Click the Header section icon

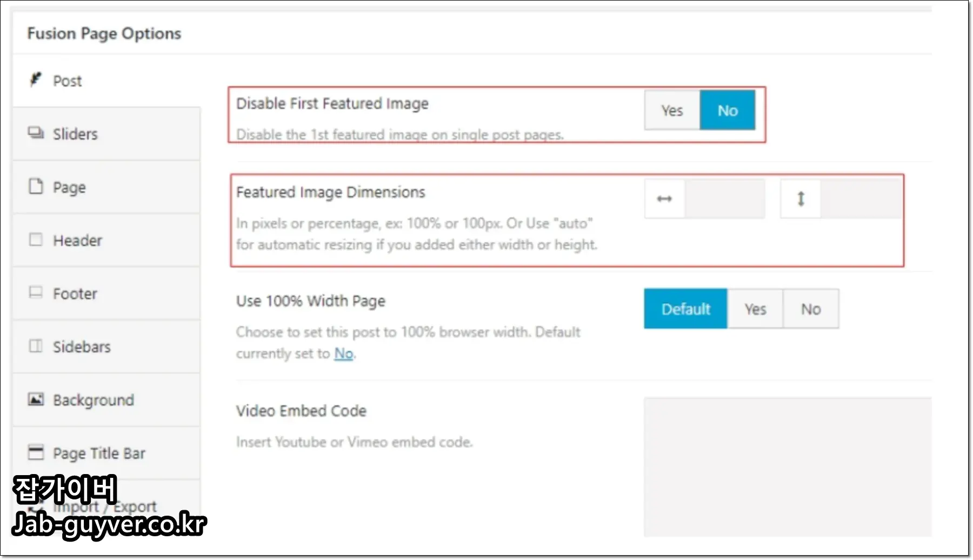(36, 239)
